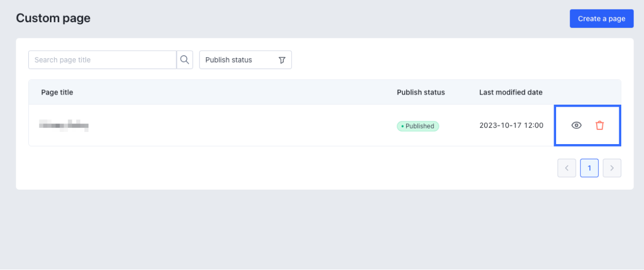
Task: Click the empty header cell above action icons
Action: point(587,92)
